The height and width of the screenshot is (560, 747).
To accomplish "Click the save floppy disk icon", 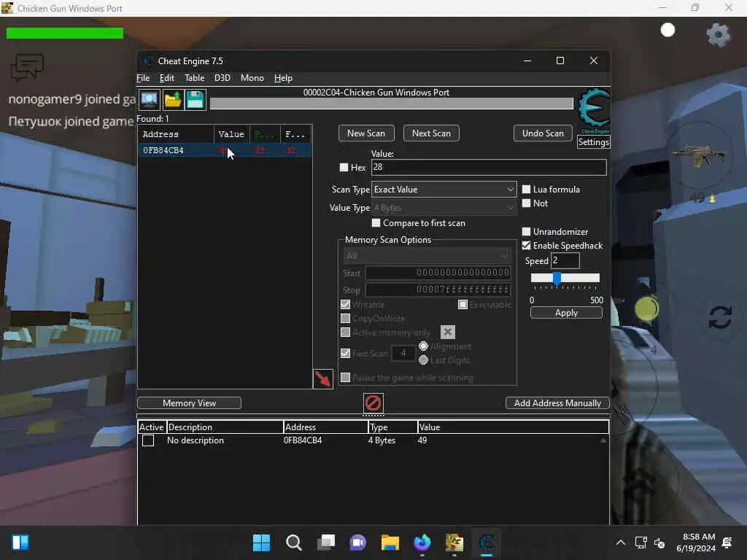I will pos(196,99).
